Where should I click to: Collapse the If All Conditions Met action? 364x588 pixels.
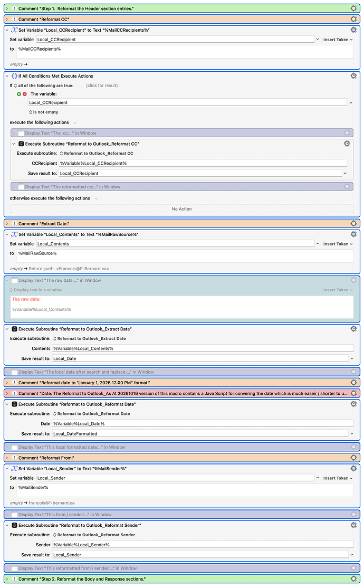[x=7, y=76]
